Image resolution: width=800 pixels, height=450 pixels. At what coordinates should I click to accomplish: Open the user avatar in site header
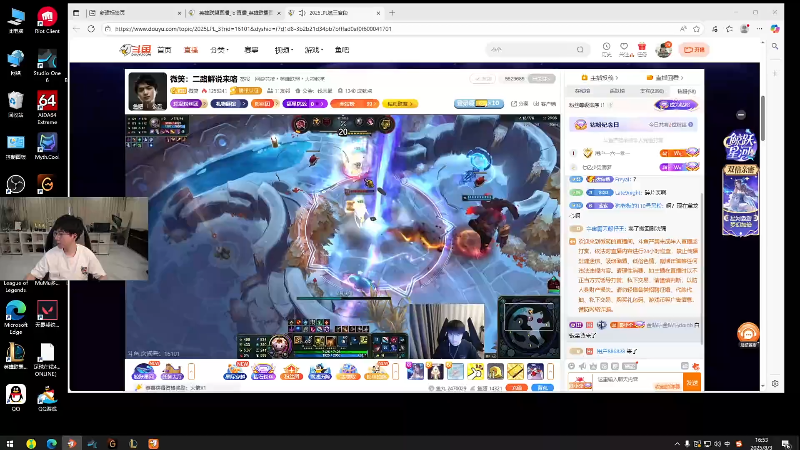[x=663, y=49]
